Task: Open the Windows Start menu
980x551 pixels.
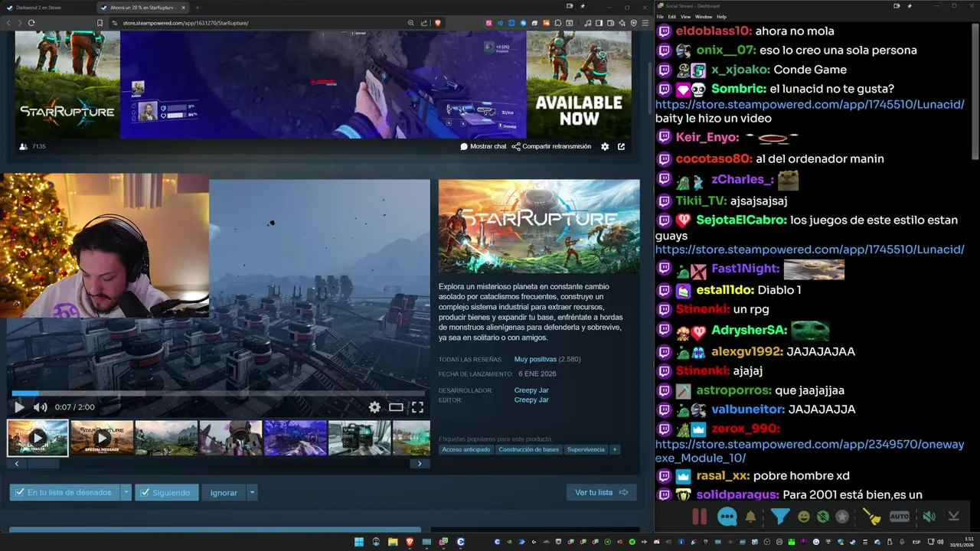Action: click(x=359, y=542)
